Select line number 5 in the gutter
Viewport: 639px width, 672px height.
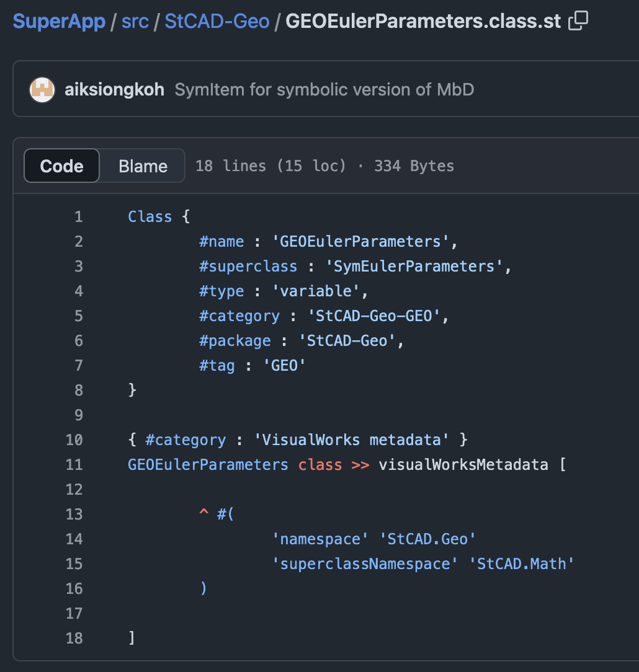pyautogui.click(x=78, y=316)
